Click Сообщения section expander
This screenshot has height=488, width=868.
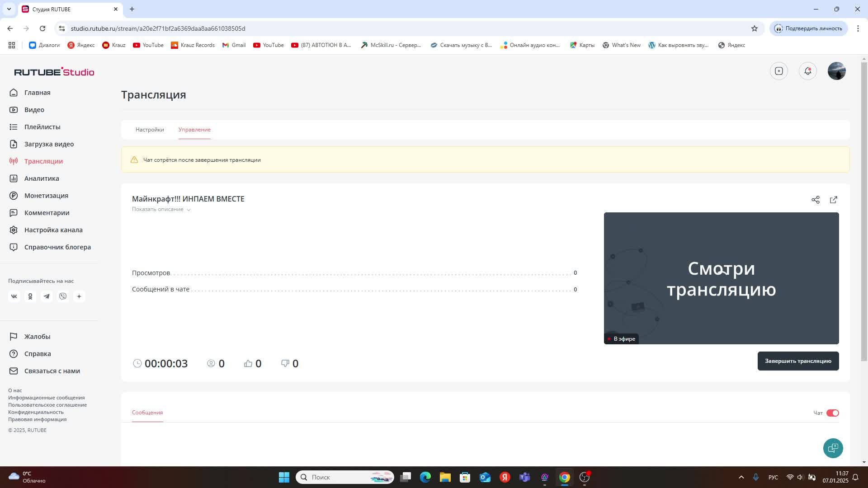pyautogui.click(x=147, y=413)
